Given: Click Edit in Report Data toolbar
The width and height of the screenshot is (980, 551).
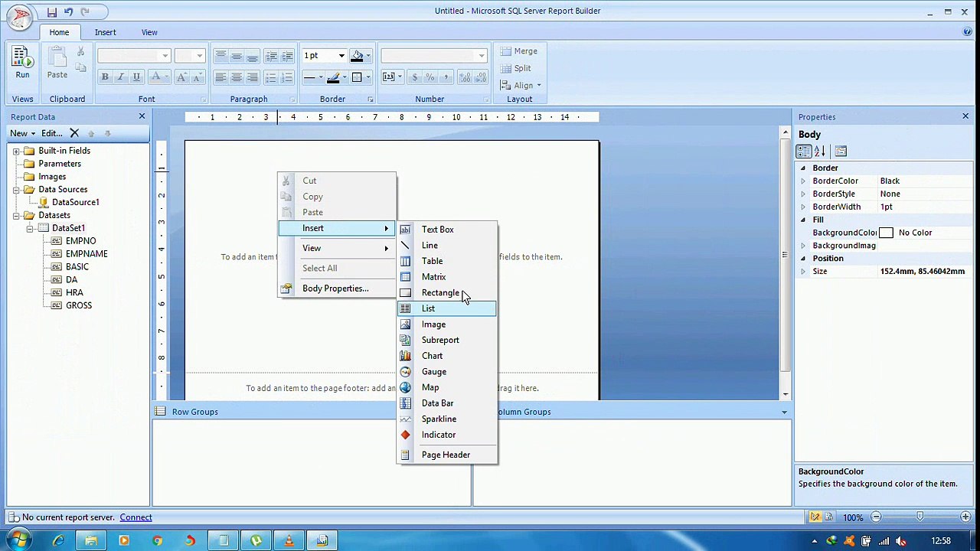Looking at the screenshot, I should (51, 133).
